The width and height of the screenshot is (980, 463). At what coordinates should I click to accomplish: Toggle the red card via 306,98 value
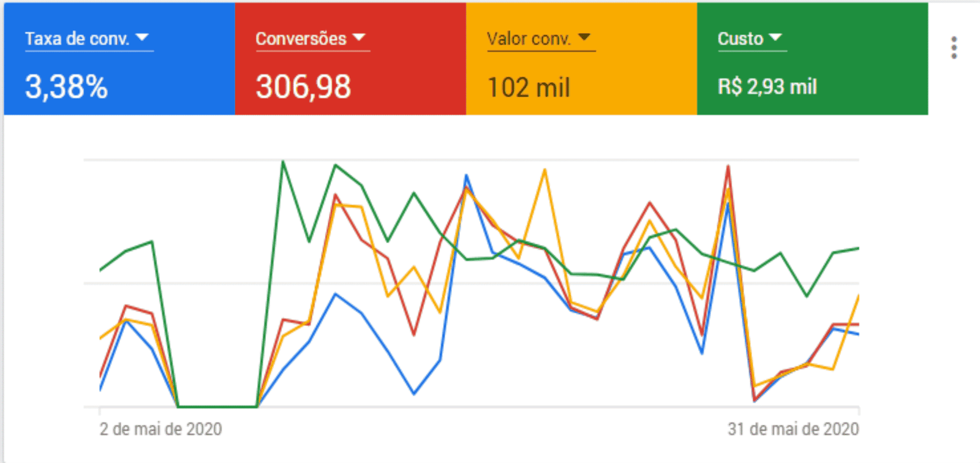303,86
